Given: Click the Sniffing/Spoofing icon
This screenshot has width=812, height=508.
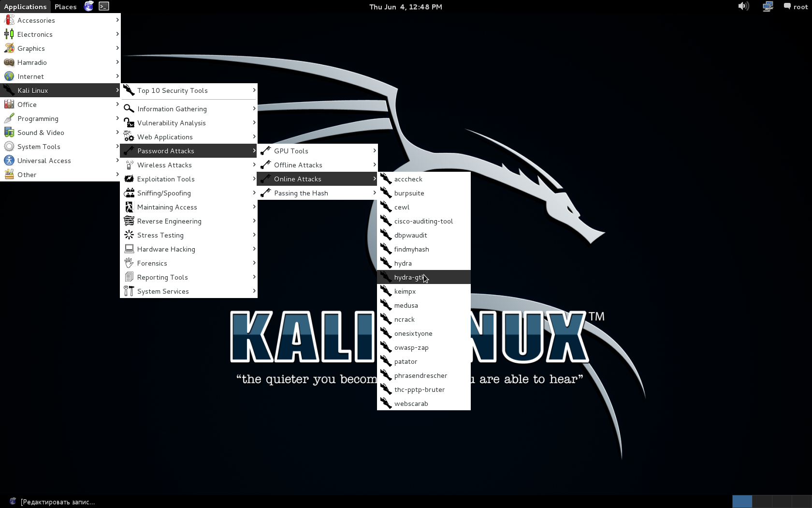Looking at the screenshot, I should click(x=129, y=193).
